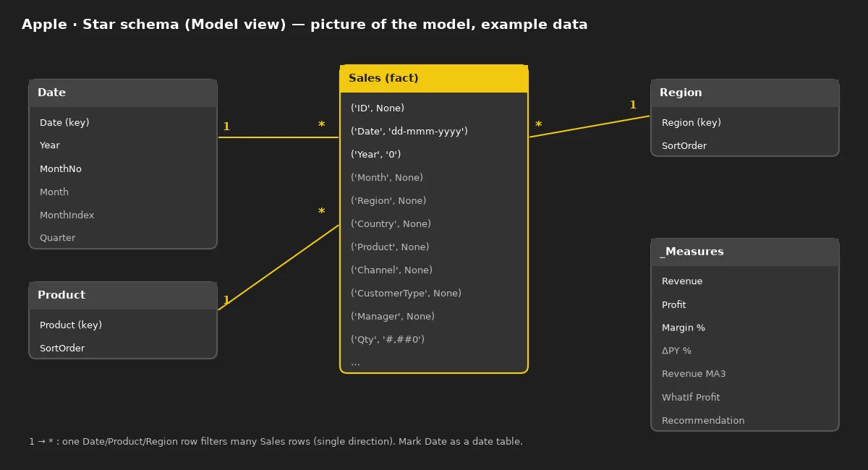Select the plain "Revenue" measure
The width and height of the screenshot is (868, 470).
coord(682,282)
